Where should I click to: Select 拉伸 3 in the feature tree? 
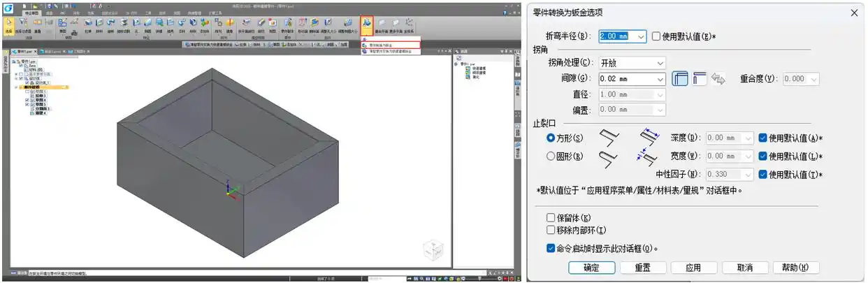[x=39, y=96]
